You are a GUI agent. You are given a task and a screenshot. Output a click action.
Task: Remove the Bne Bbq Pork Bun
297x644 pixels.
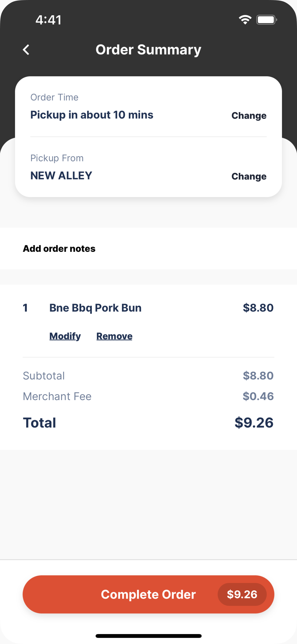click(114, 336)
